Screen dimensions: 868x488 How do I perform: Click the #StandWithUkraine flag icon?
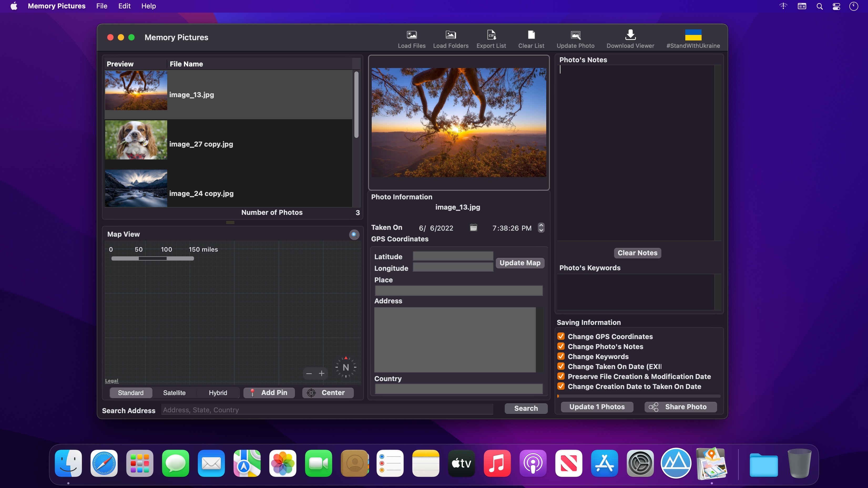[x=693, y=35]
